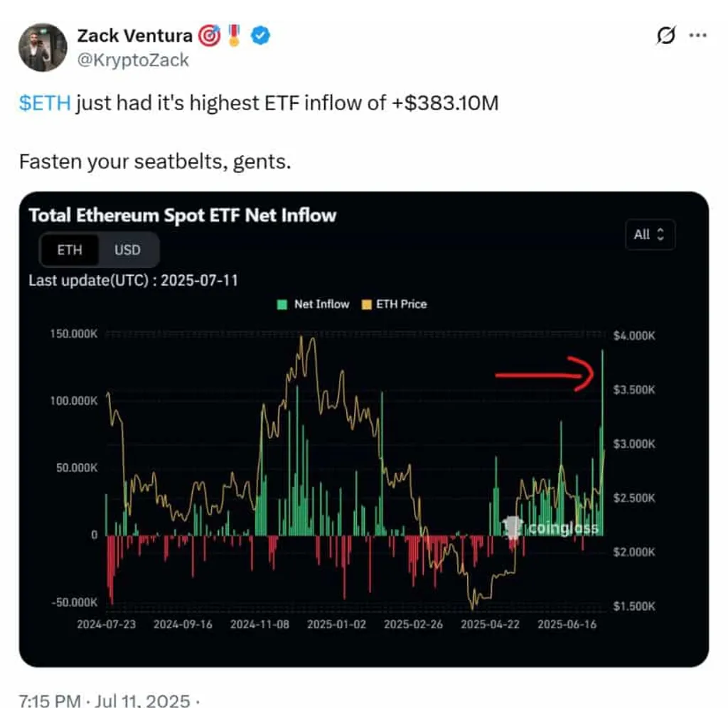The height and width of the screenshot is (728, 728).
Task: Click the medal emoji beside the name
Action: pyautogui.click(x=235, y=36)
